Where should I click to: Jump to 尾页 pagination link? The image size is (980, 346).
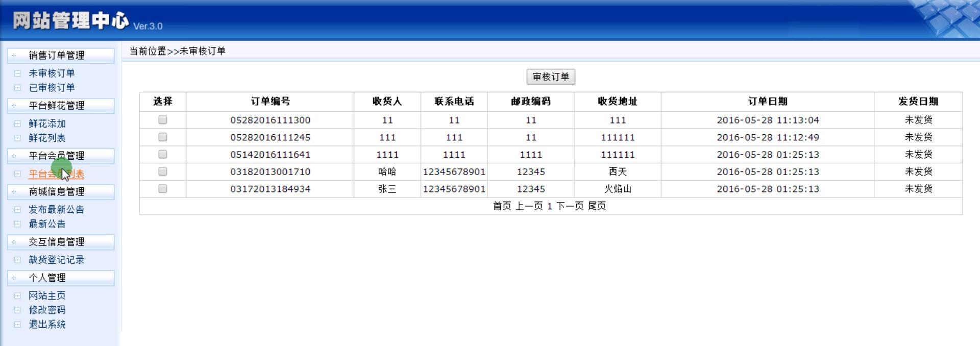(597, 206)
